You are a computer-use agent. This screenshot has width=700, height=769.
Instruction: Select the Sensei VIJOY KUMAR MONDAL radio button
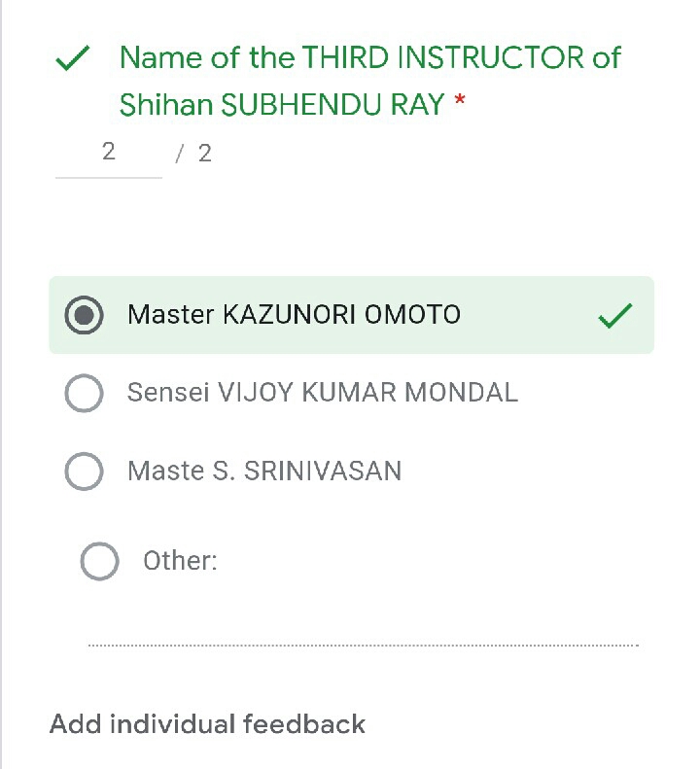pyautogui.click(x=84, y=393)
